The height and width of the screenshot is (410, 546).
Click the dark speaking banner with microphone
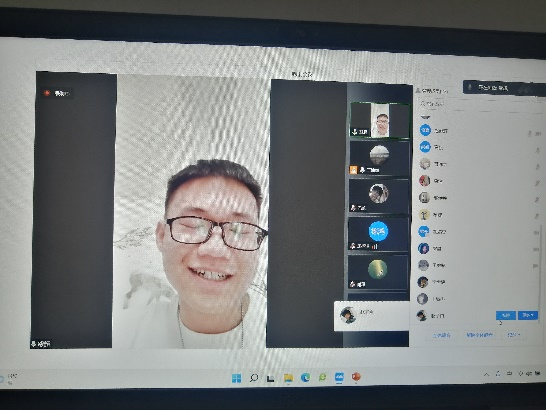click(x=504, y=88)
